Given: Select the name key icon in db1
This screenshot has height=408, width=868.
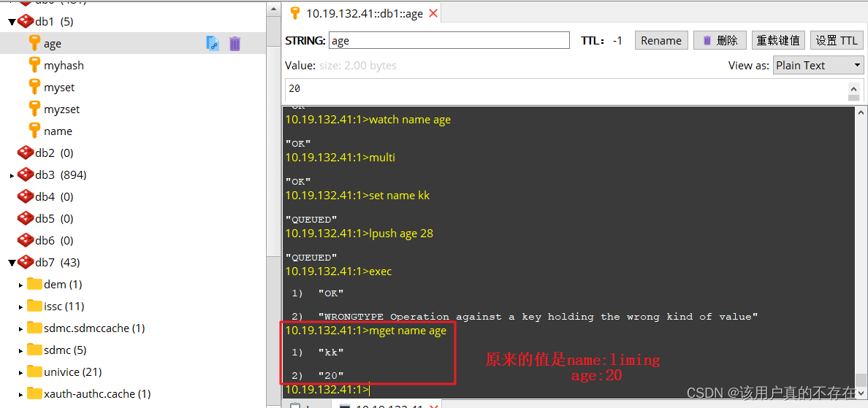Looking at the screenshot, I should tap(35, 131).
